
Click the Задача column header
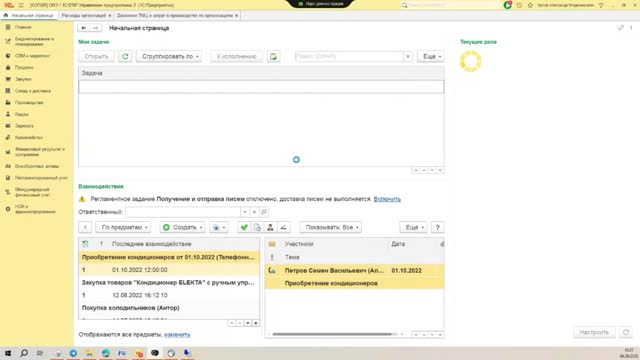(x=261, y=73)
